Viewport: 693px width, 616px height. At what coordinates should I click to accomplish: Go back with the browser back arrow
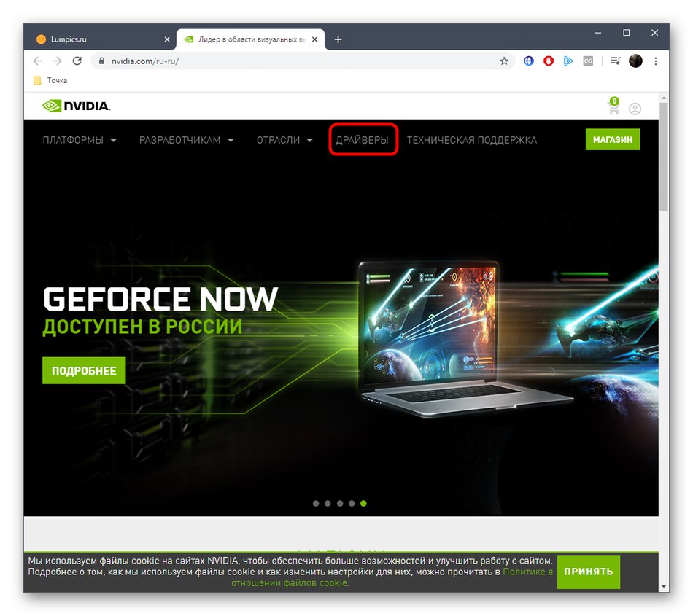pyautogui.click(x=37, y=61)
